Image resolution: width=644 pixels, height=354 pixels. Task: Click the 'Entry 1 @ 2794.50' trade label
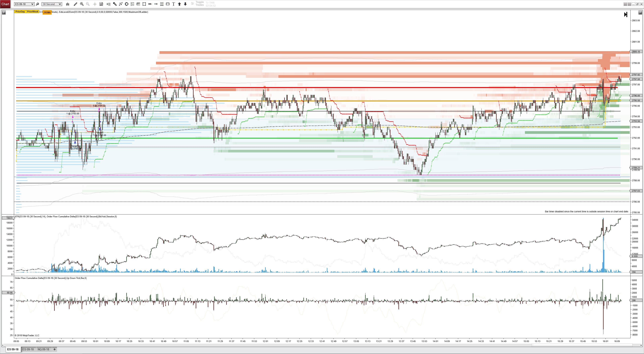[x=99, y=104]
